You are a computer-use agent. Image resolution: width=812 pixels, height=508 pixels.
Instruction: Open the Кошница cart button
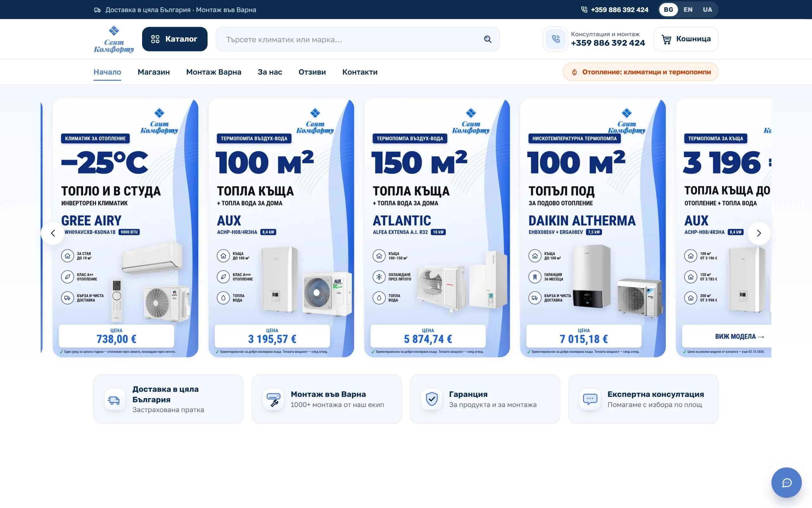(686, 39)
